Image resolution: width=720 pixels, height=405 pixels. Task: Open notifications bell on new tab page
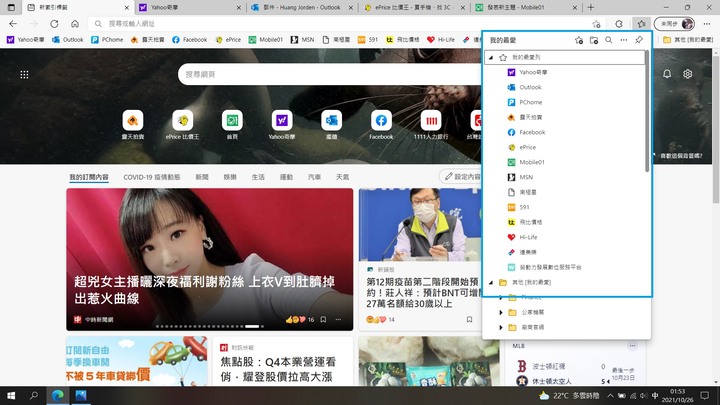click(x=667, y=74)
